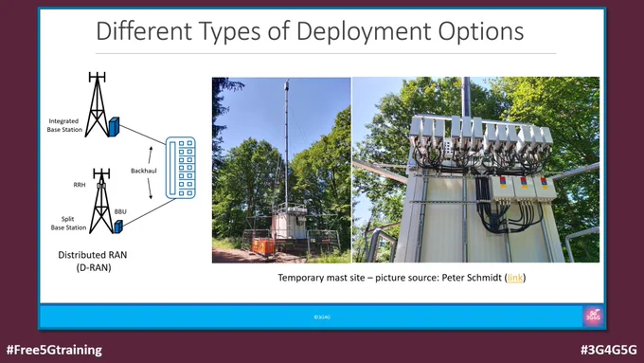Click the 'BBU' label text

click(120, 211)
